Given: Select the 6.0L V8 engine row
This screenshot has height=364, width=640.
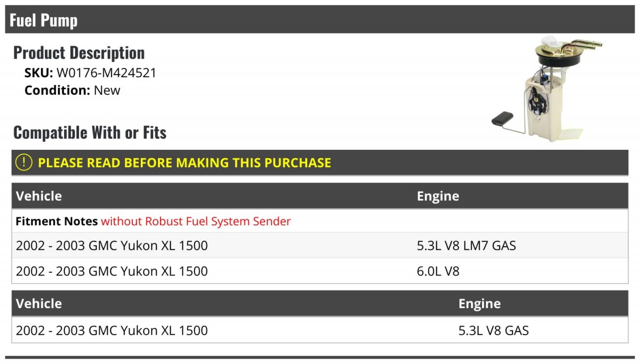Looking at the screenshot, I should coord(320,271).
